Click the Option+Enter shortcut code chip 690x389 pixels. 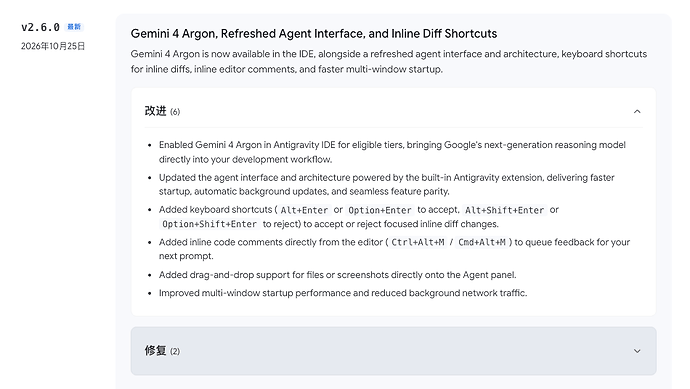tap(380, 210)
